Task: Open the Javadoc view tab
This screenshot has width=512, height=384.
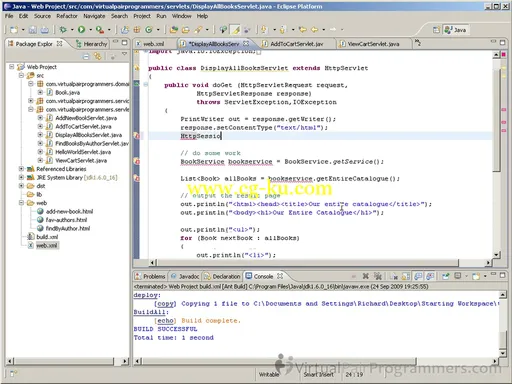Action: 185,276
